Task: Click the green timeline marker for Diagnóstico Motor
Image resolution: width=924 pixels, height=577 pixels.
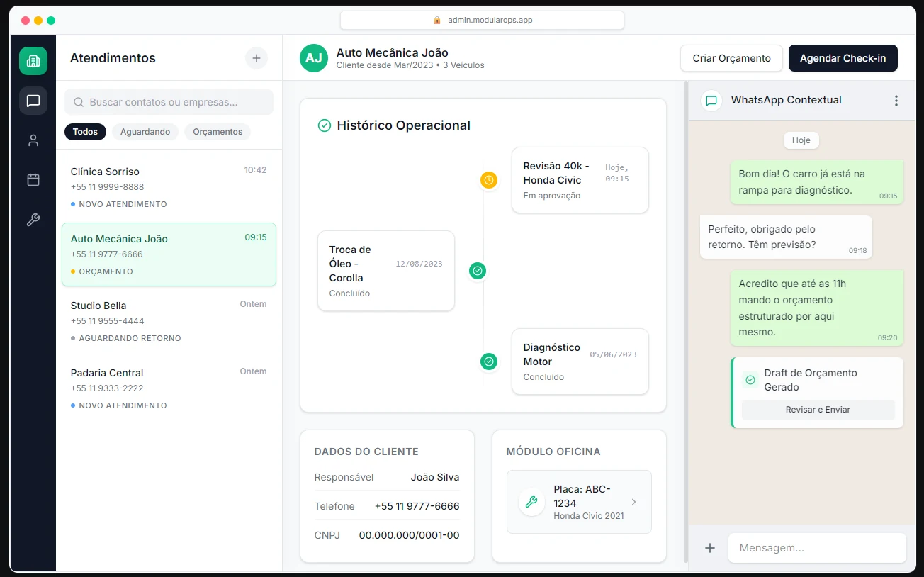Action: pyautogui.click(x=489, y=362)
